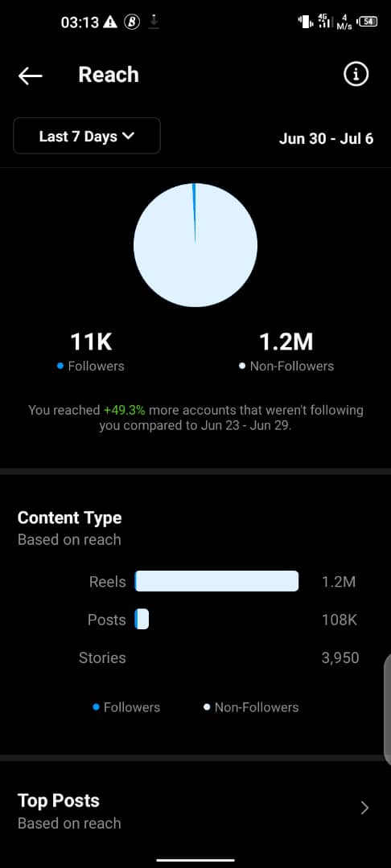The image size is (391, 868).
Task: Tap the Stories reach row value 3,950
Action: point(340,657)
